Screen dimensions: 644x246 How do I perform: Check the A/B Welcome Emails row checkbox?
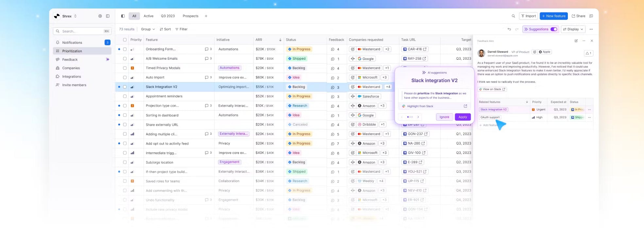[125, 59]
